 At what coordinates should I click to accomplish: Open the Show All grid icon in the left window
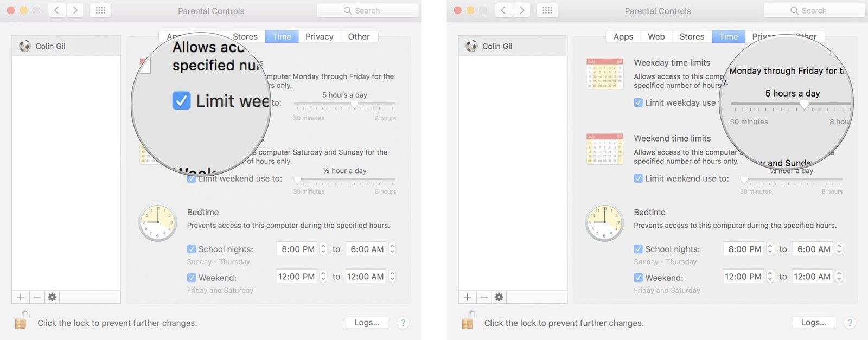pos(100,10)
